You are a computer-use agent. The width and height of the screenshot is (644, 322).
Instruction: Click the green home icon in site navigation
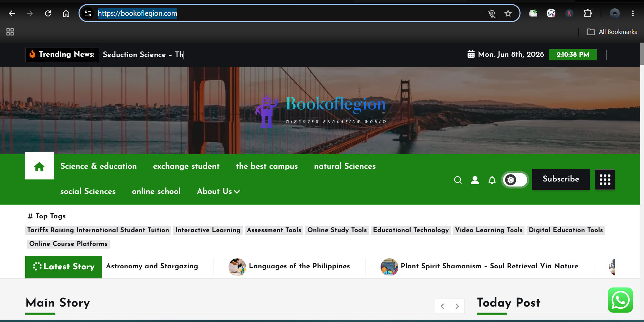pyautogui.click(x=39, y=166)
